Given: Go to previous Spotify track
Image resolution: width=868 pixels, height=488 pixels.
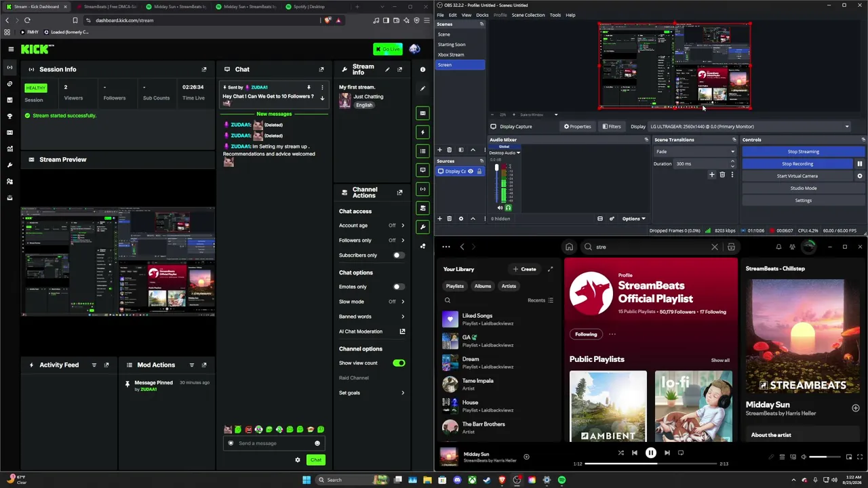Looking at the screenshot, I should tap(635, 453).
